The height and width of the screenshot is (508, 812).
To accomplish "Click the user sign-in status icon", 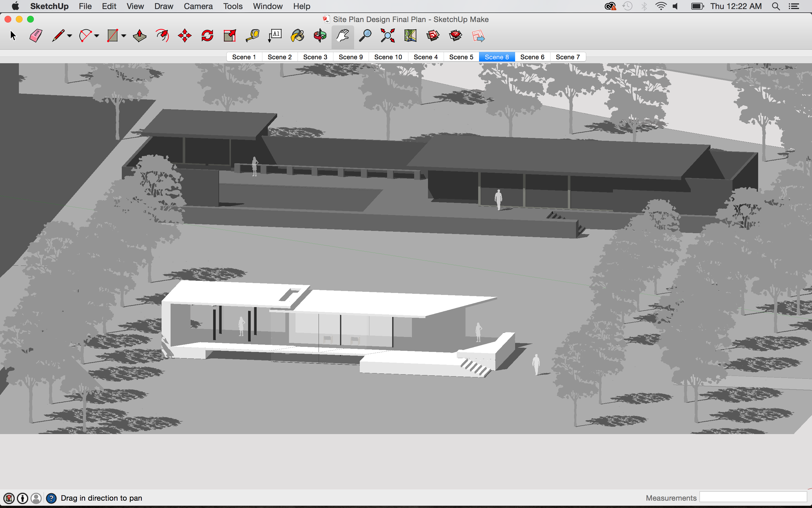I will point(36,498).
